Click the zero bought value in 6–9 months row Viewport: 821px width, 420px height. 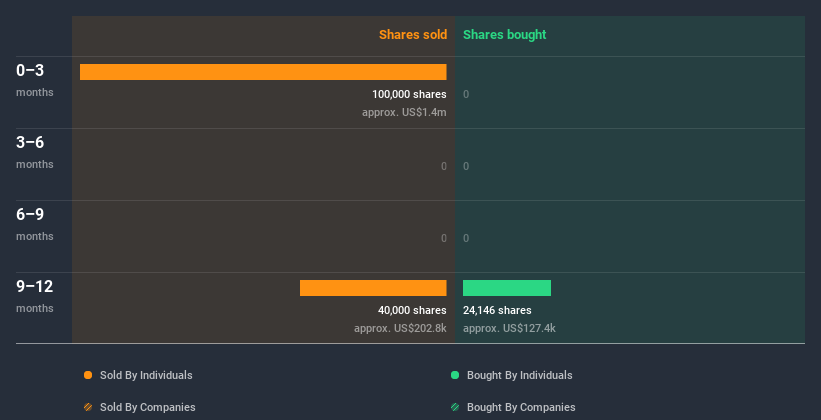click(x=466, y=238)
